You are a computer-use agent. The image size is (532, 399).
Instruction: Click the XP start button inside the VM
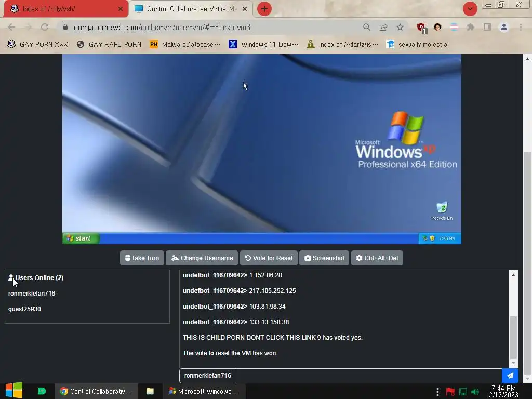[x=81, y=238]
